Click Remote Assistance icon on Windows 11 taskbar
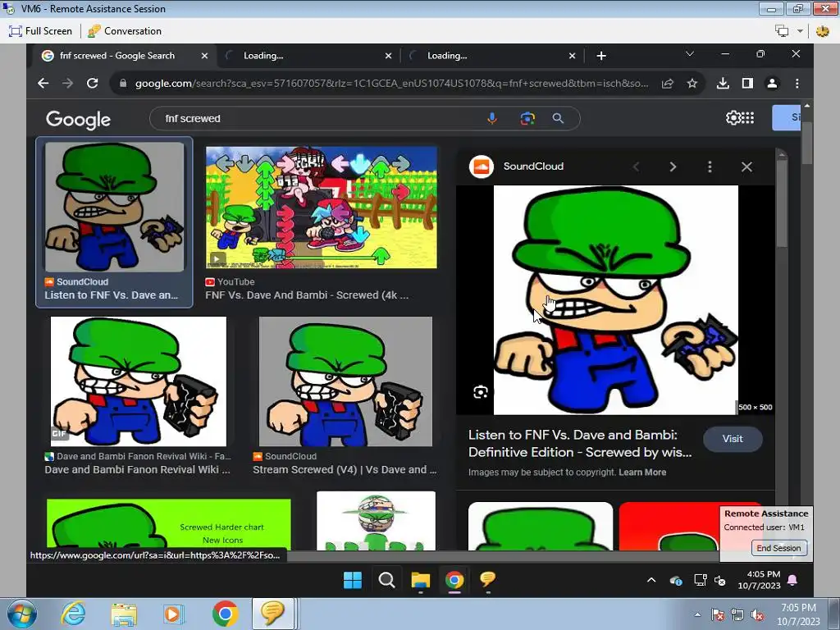The width and height of the screenshot is (840, 630). [487, 580]
